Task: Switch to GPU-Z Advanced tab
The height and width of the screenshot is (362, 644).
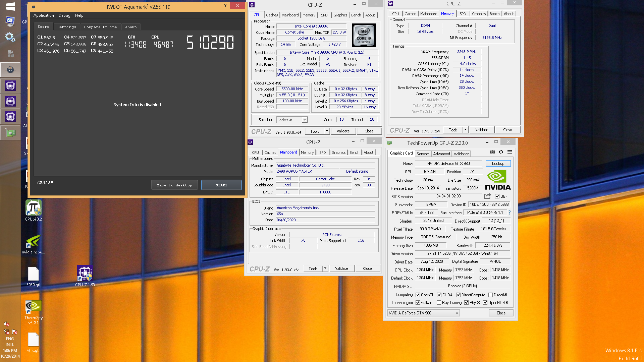Action: [x=441, y=154]
